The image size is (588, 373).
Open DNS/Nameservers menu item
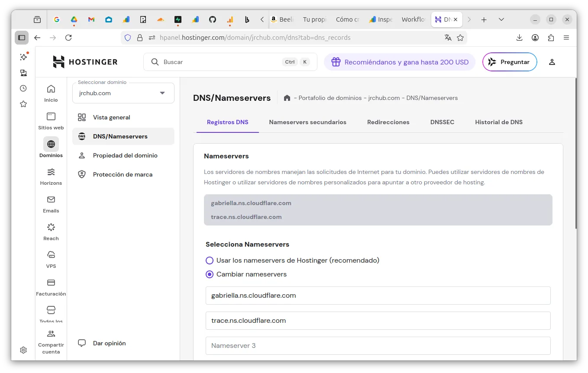123,136
